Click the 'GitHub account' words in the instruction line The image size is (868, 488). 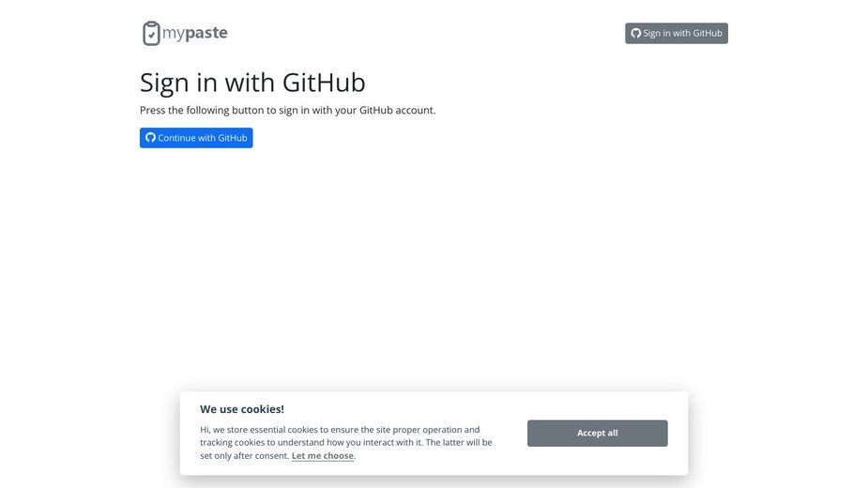pos(398,110)
